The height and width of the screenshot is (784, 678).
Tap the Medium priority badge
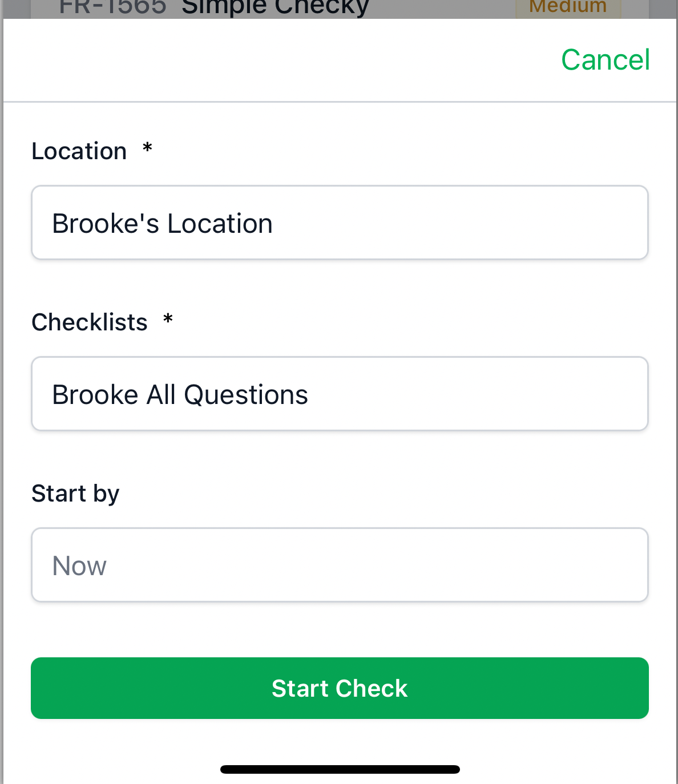coord(567,8)
